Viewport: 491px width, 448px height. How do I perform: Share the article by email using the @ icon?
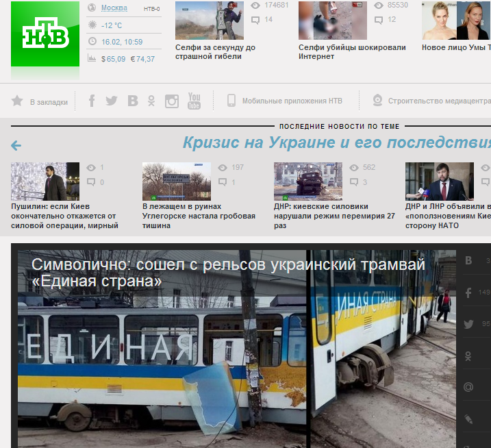[468, 387]
